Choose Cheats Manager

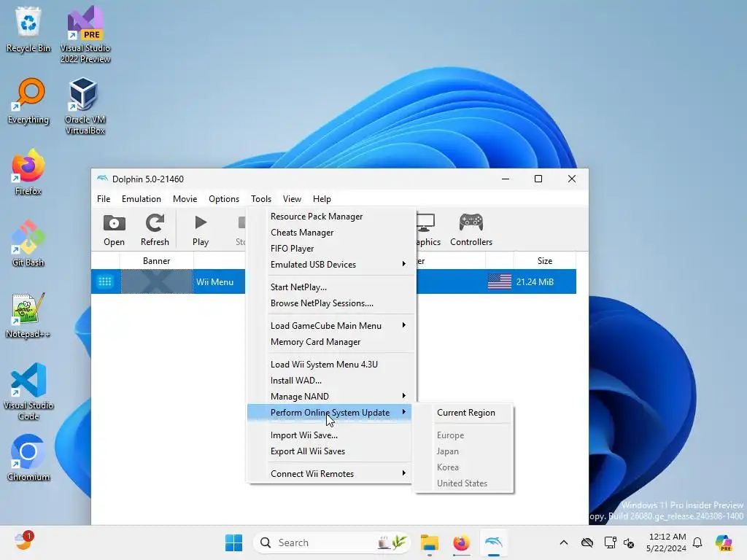(330, 233)
